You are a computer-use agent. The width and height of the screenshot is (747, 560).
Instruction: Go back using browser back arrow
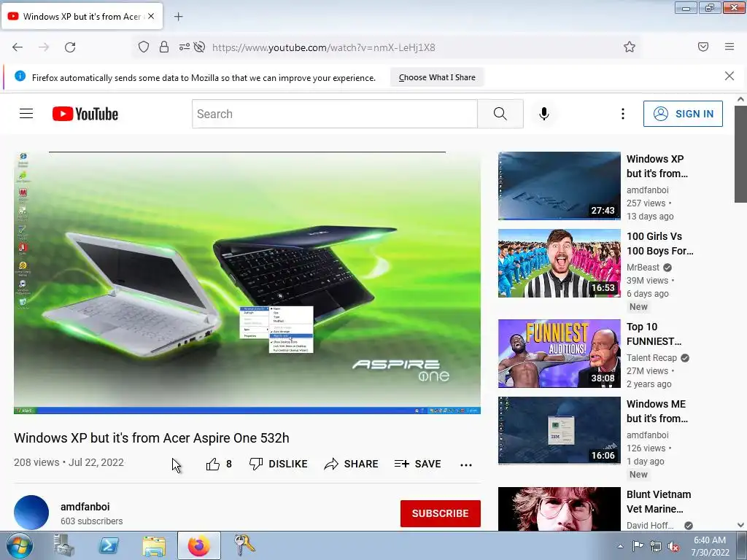[18, 47]
